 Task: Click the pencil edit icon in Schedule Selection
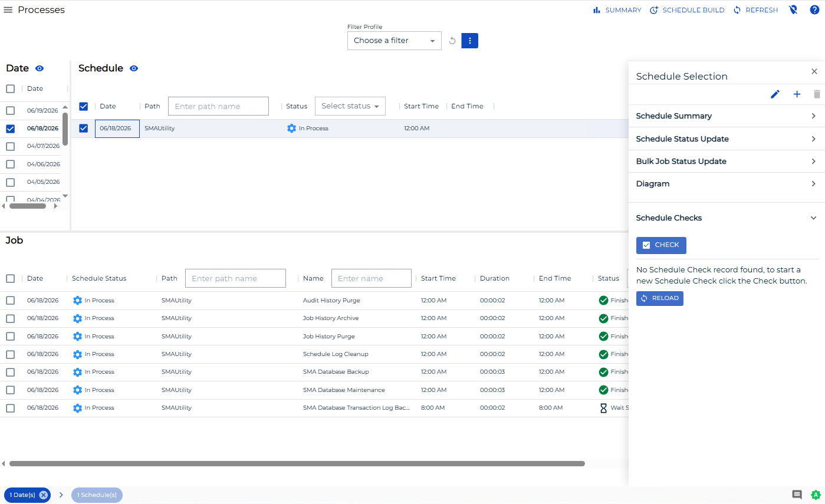pyautogui.click(x=775, y=94)
